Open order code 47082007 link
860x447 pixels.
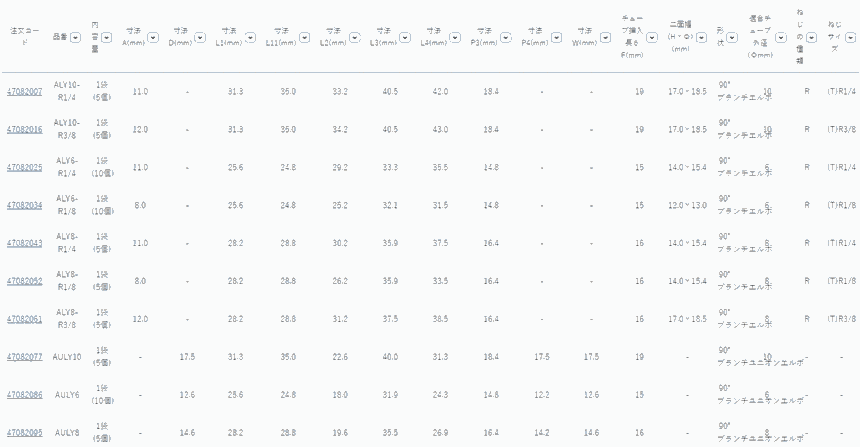pos(25,92)
